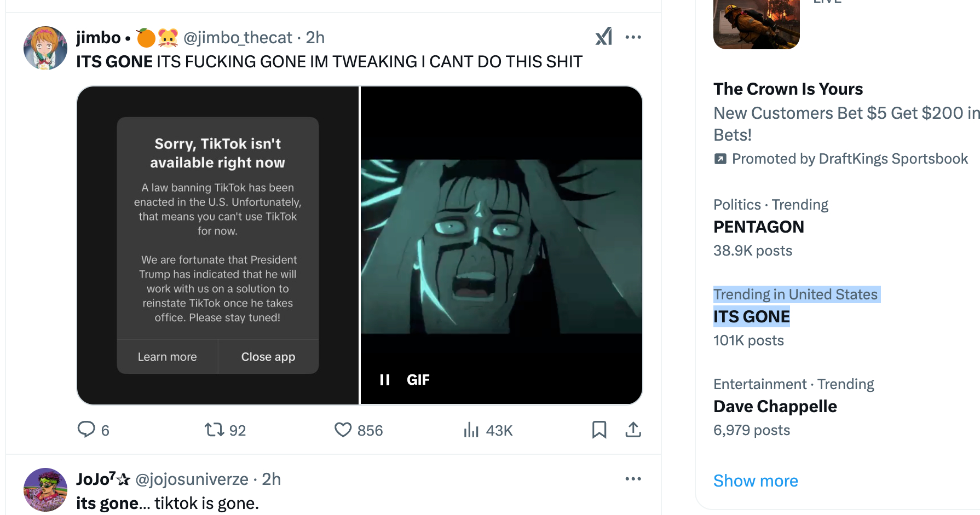Click the Grok icon on jimbo's post
The width and height of the screenshot is (980, 515).
[x=603, y=37]
